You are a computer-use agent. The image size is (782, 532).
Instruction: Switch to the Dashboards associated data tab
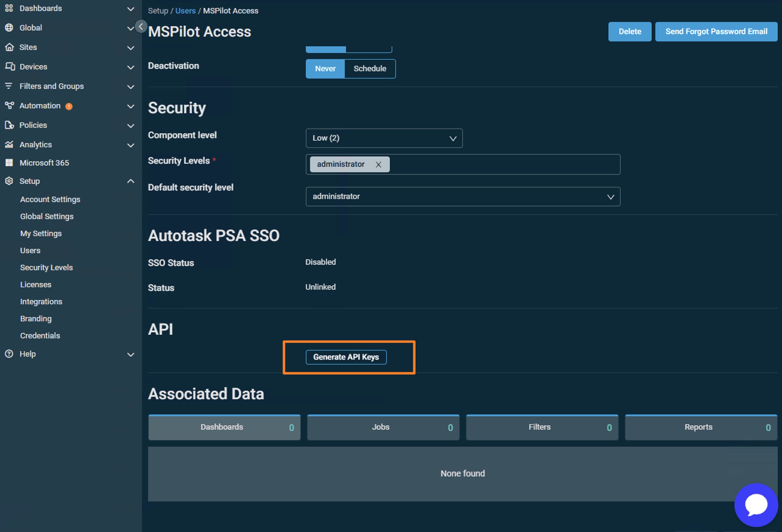pyautogui.click(x=224, y=427)
